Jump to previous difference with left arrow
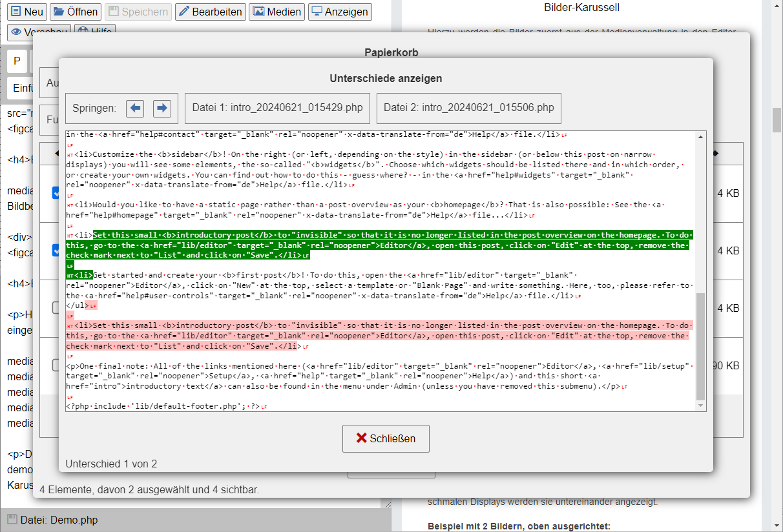Screen dimensions: 783x532 pyautogui.click(x=134, y=108)
